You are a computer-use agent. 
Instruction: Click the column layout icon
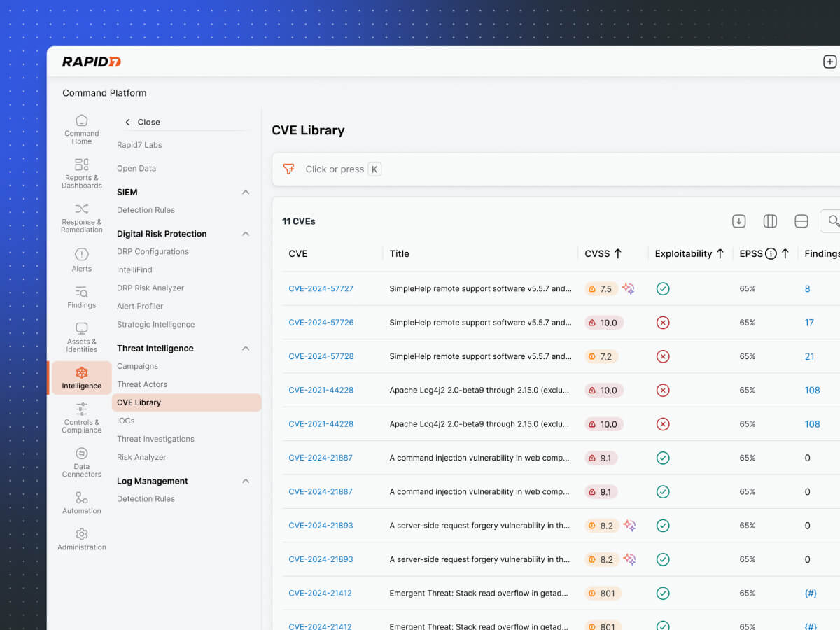click(x=770, y=221)
